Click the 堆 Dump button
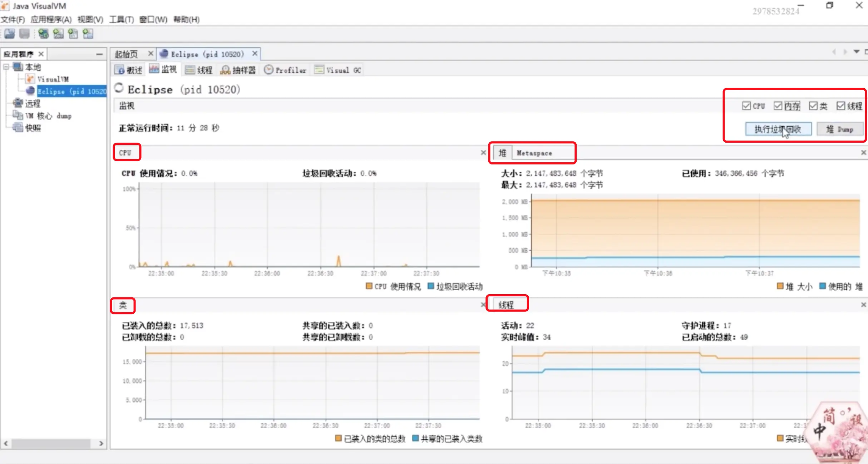The image size is (868, 464). pos(839,129)
